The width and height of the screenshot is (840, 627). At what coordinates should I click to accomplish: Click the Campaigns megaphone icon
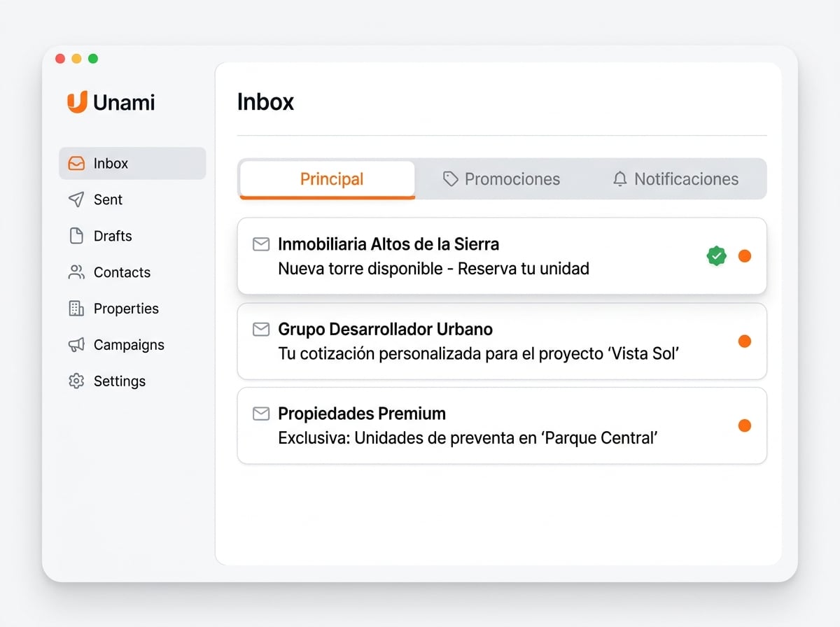pos(76,345)
